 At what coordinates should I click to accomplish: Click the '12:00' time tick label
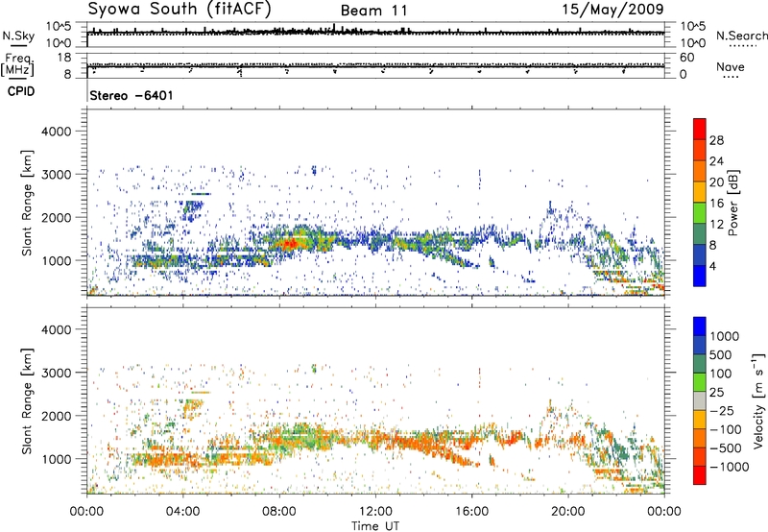(375, 512)
